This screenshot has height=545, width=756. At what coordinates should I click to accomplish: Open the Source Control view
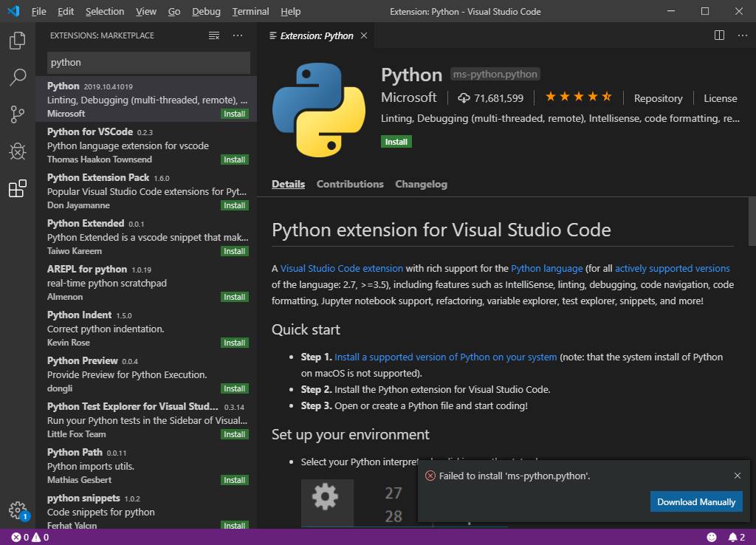coord(17,114)
